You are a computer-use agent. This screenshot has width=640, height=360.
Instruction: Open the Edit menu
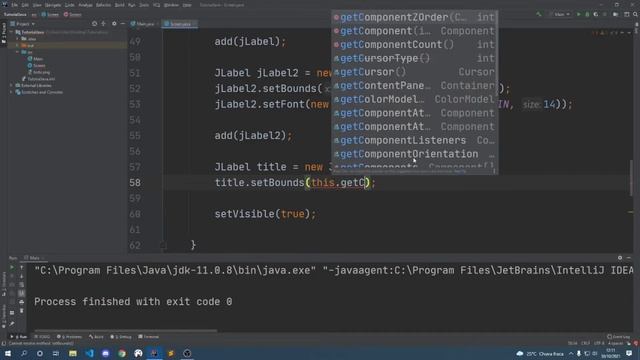click(25, 5)
